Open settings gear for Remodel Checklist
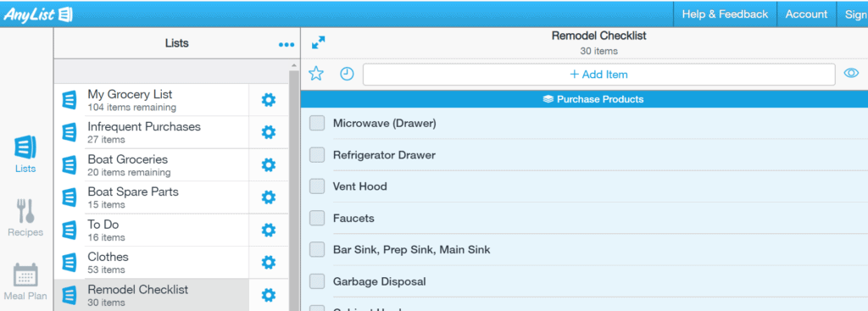This screenshot has height=311, width=868. point(269,295)
